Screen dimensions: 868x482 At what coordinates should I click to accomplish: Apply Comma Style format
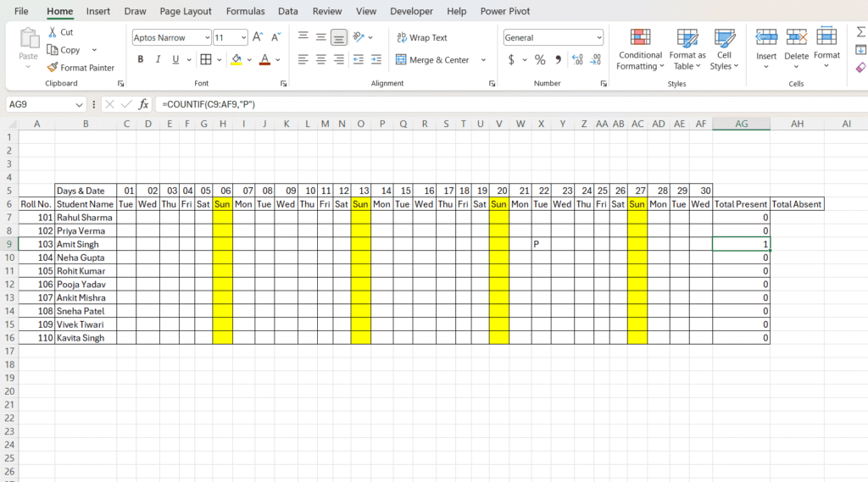(558, 59)
